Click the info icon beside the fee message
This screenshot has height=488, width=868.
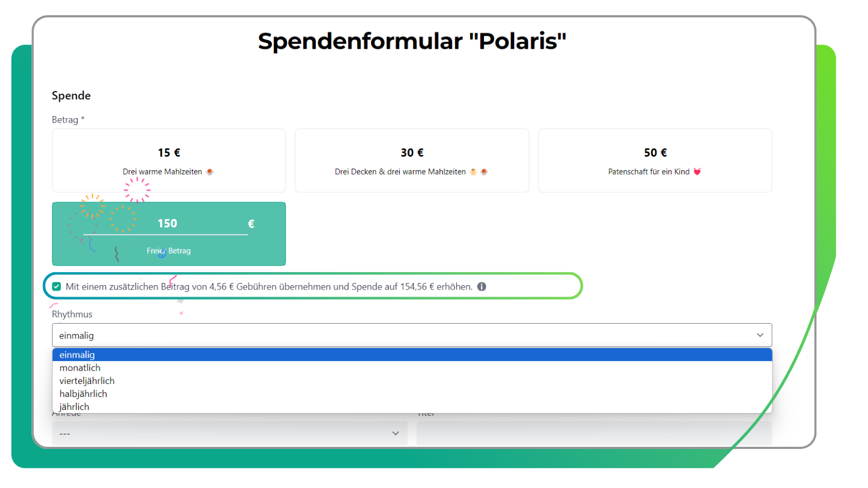click(x=482, y=286)
